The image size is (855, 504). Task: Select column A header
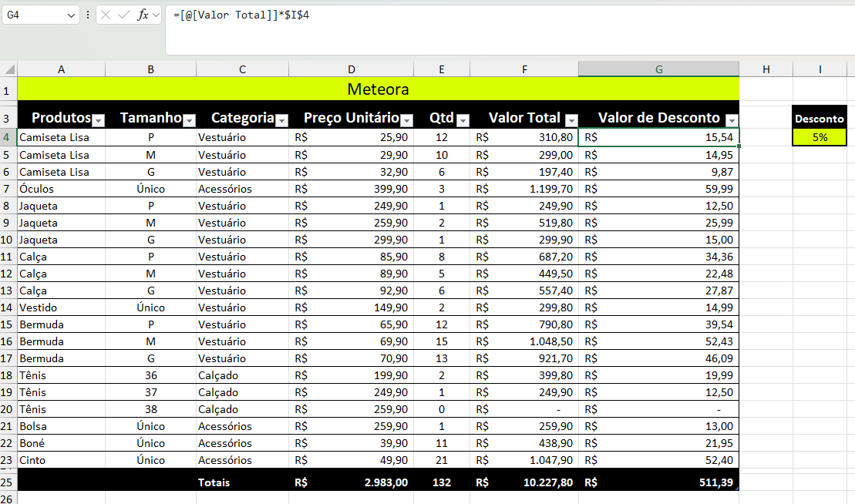coord(61,69)
